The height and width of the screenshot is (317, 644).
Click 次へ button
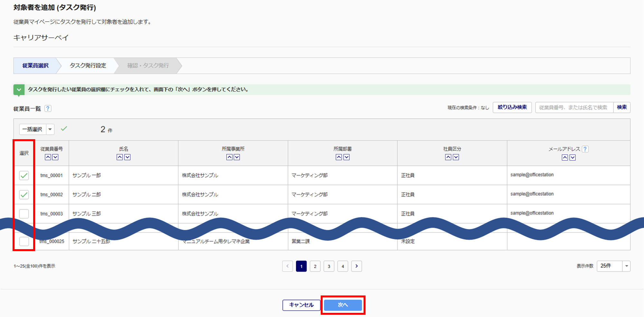tap(343, 305)
